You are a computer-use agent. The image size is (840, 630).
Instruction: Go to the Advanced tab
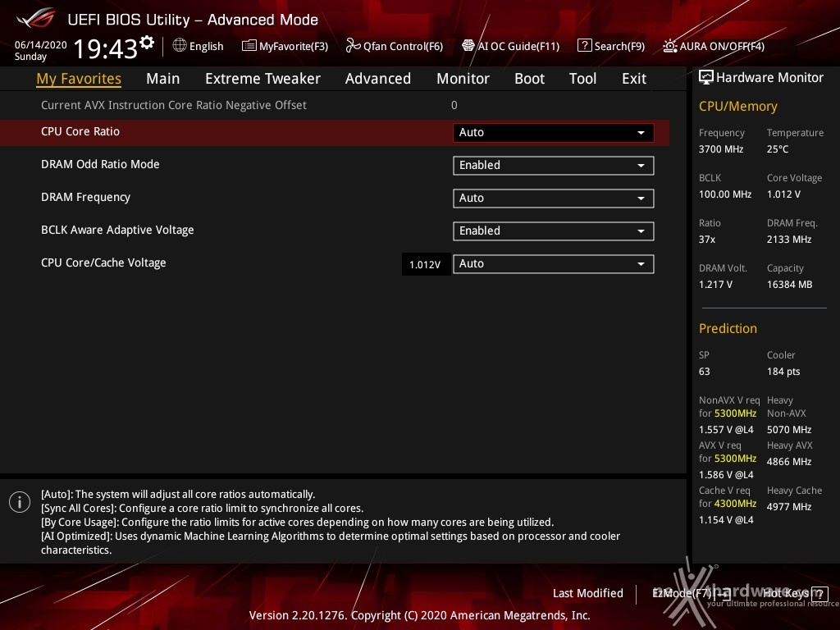point(378,79)
